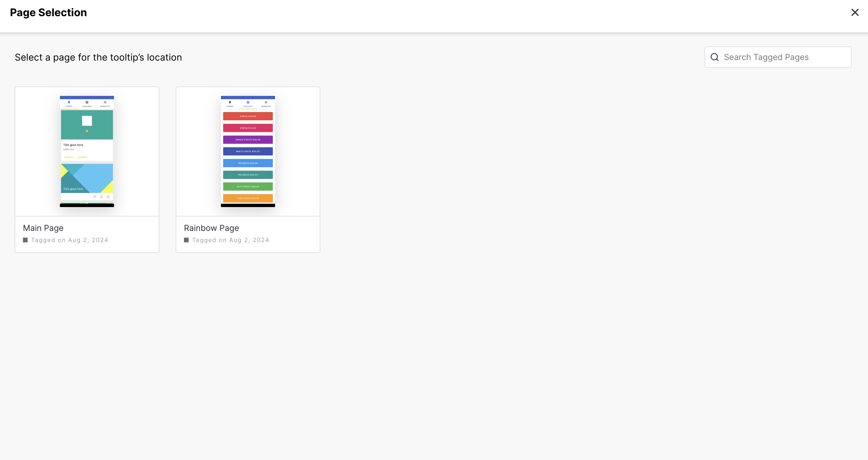The image size is (868, 460).
Task: Click 'Select a page for the tooltip's location' text
Action: 98,57
